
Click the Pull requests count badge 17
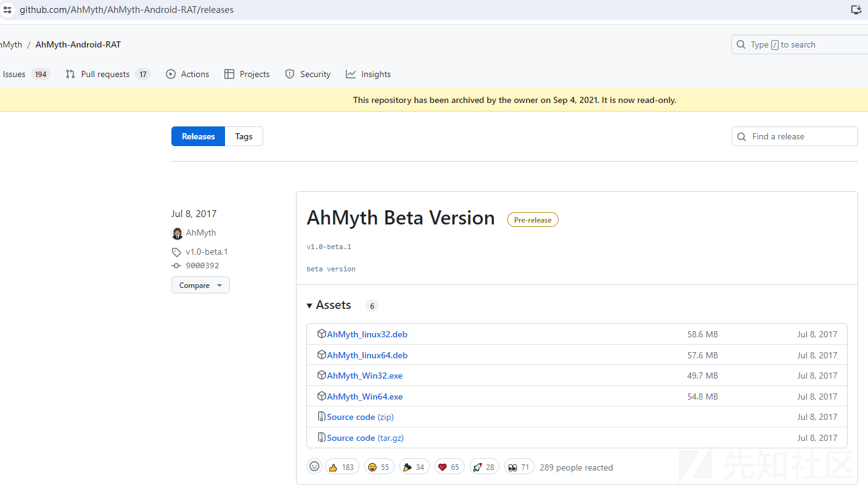tap(143, 74)
